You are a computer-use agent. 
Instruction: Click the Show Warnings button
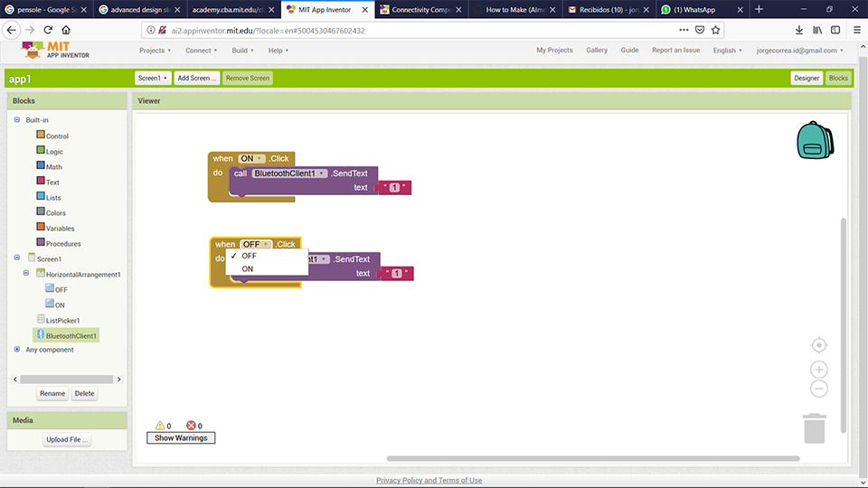pos(181,437)
